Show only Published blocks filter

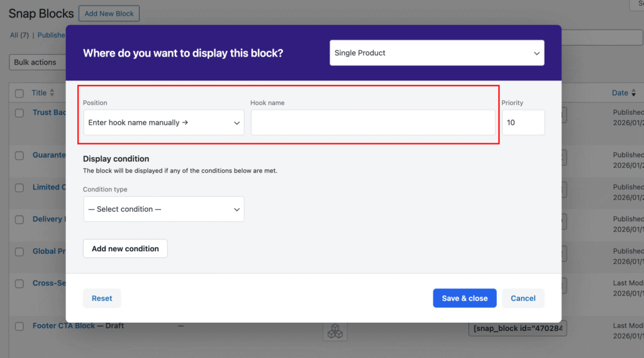pos(51,35)
